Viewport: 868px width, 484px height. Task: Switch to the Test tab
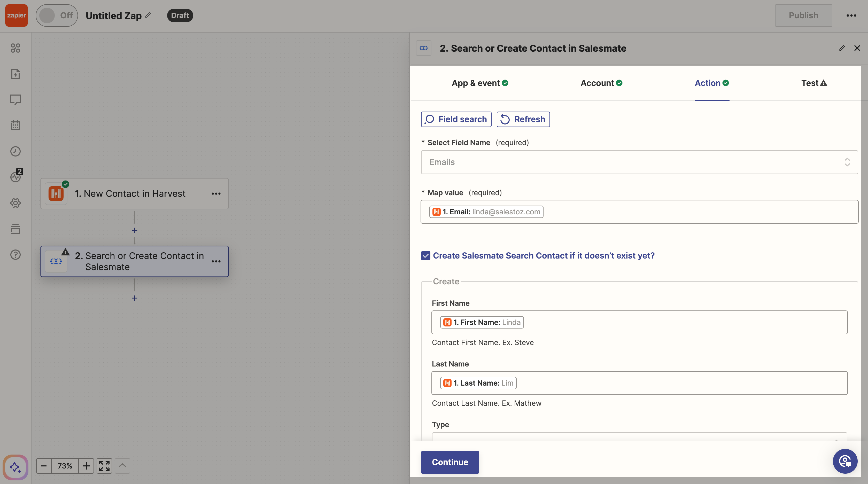(x=814, y=83)
